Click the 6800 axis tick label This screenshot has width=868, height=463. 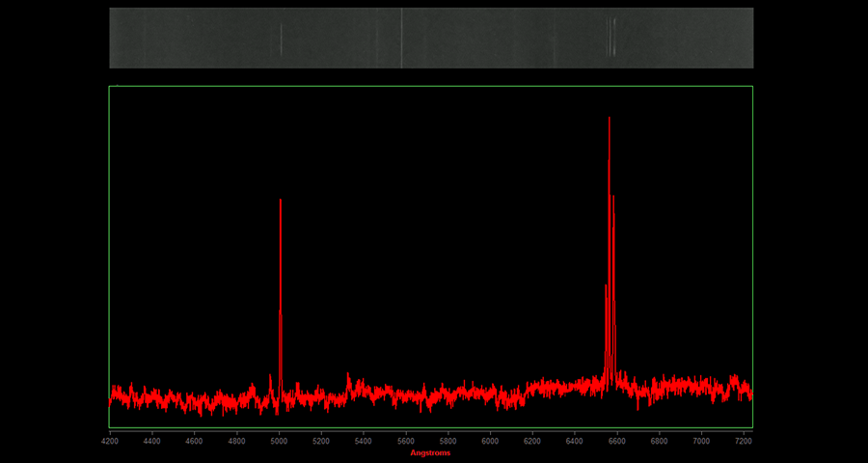click(660, 441)
